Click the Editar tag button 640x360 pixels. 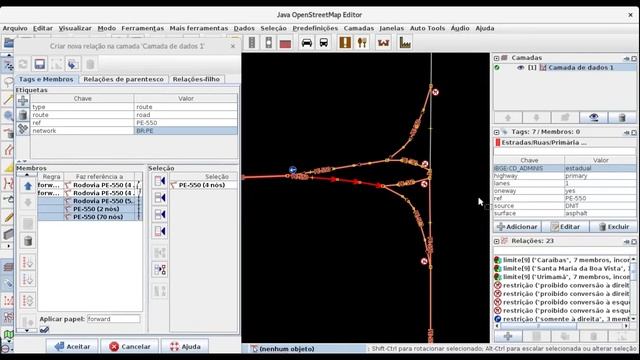click(x=565, y=227)
